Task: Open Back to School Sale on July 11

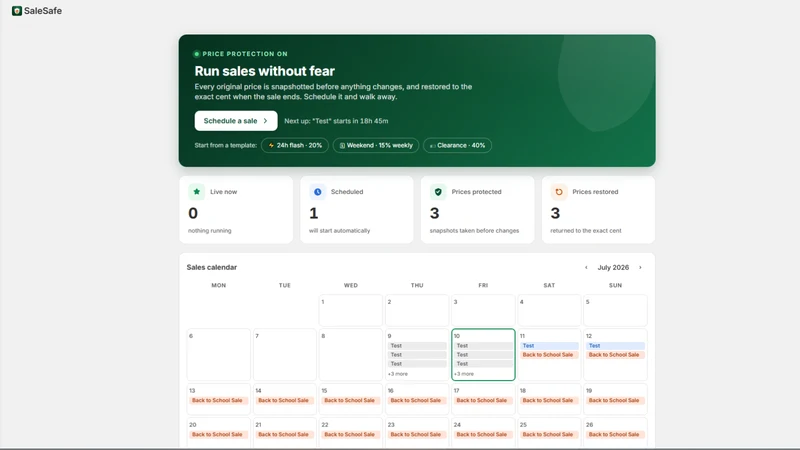Action: coord(549,355)
